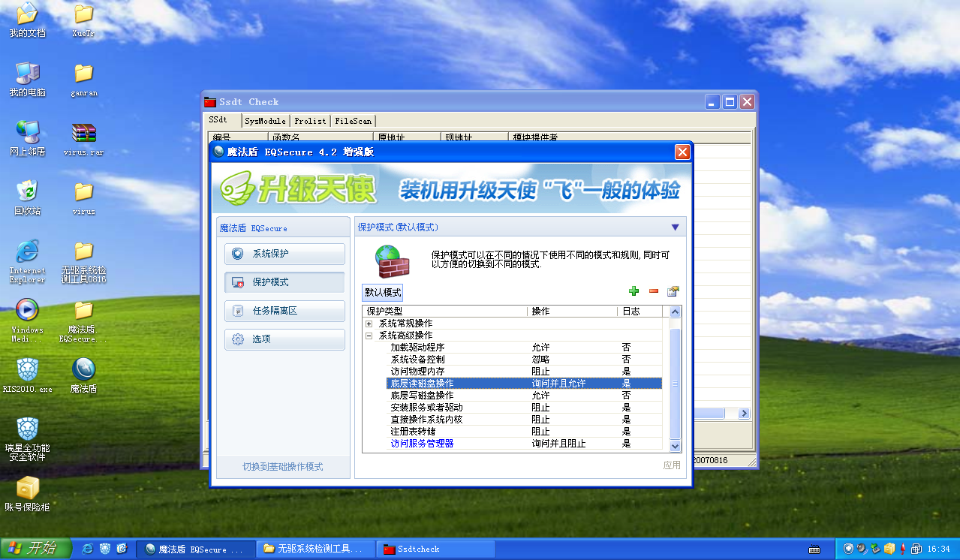Open mode properties icon beside the red minus
The image size is (960, 560).
(673, 291)
